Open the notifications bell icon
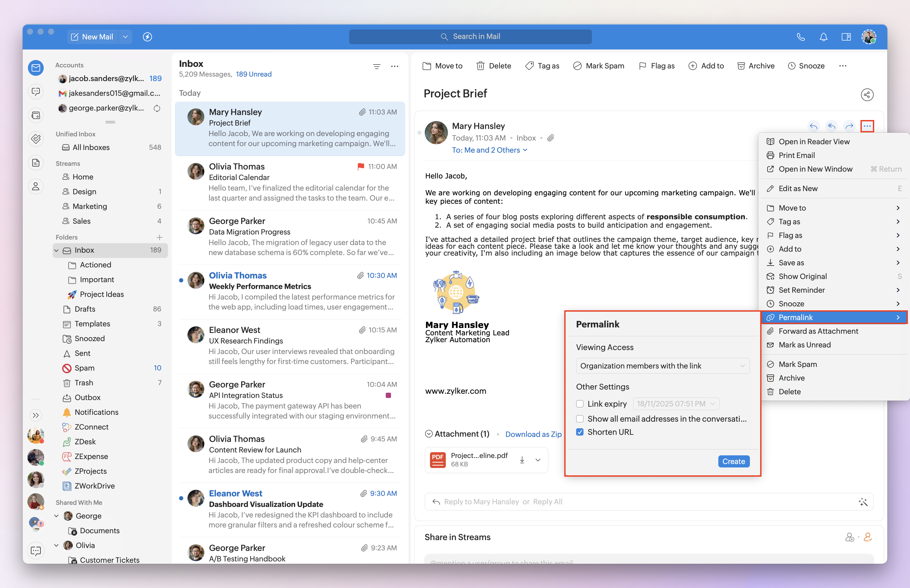Viewport: 910px width, 588px height. 823,37
